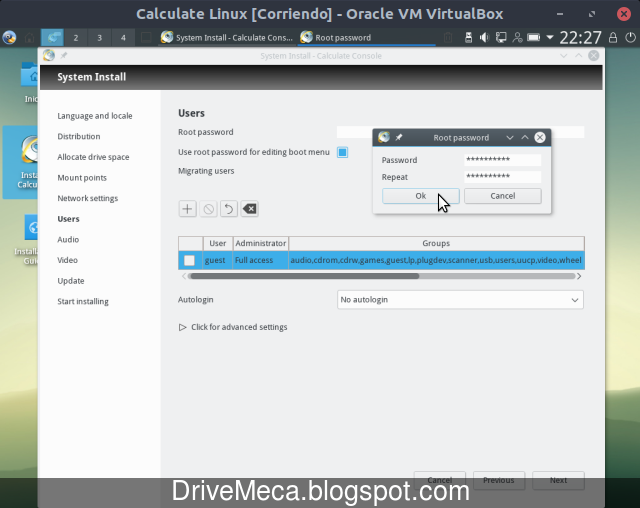Image resolution: width=640 pixels, height=508 pixels.
Task: Open Mount points step
Action: click(82, 178)
